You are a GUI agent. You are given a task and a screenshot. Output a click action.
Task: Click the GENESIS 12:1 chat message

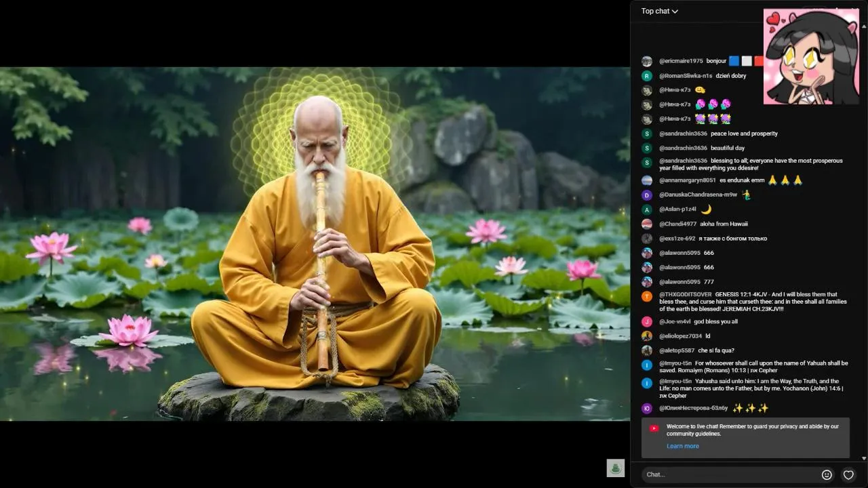[753, 302]
